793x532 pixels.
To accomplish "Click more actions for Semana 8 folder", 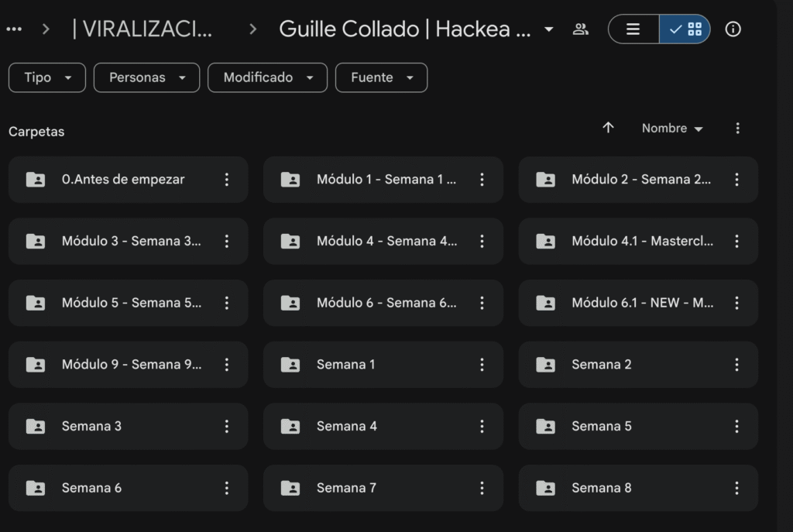I will [736, 488].
